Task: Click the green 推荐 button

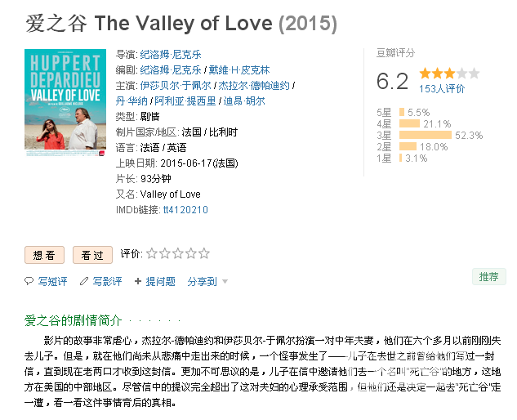Action: click(489, 276)
